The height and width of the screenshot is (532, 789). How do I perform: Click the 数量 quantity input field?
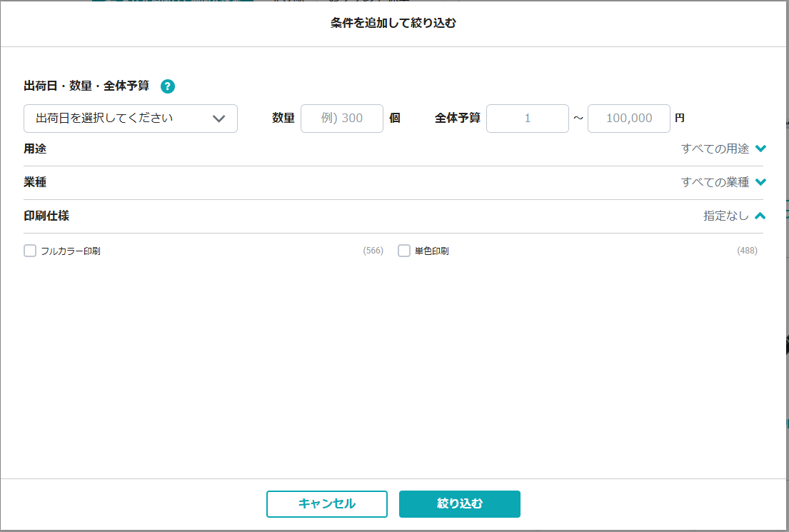342,119
